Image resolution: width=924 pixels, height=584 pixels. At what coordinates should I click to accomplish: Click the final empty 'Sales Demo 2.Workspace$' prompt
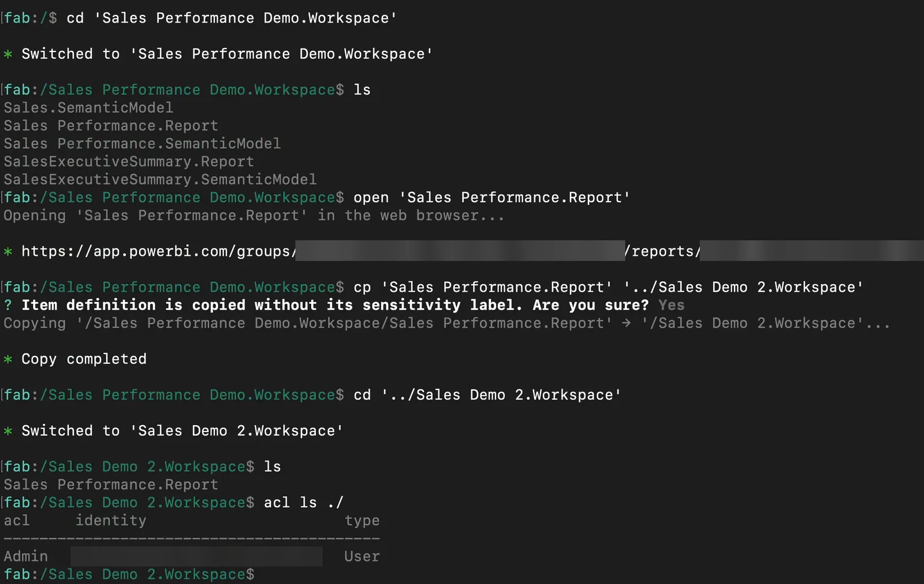pyautogui.click(x=129, y=574)
